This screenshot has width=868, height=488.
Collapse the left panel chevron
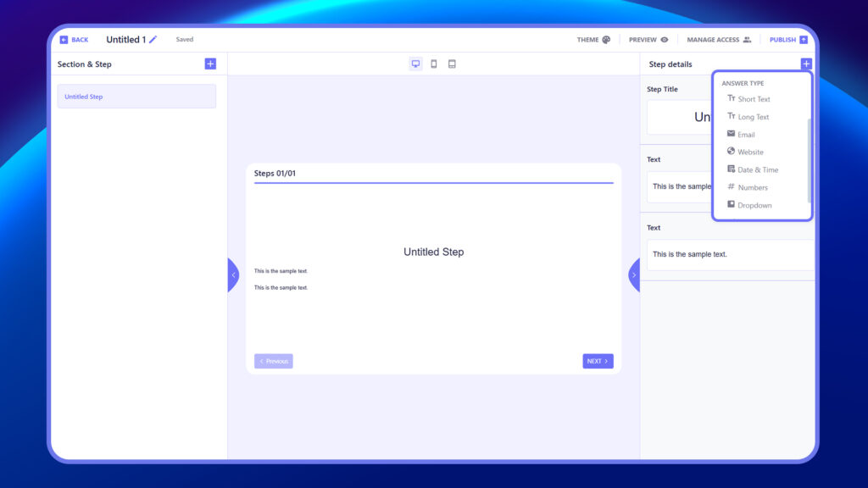pyautogui.click(x=233, y=275)
